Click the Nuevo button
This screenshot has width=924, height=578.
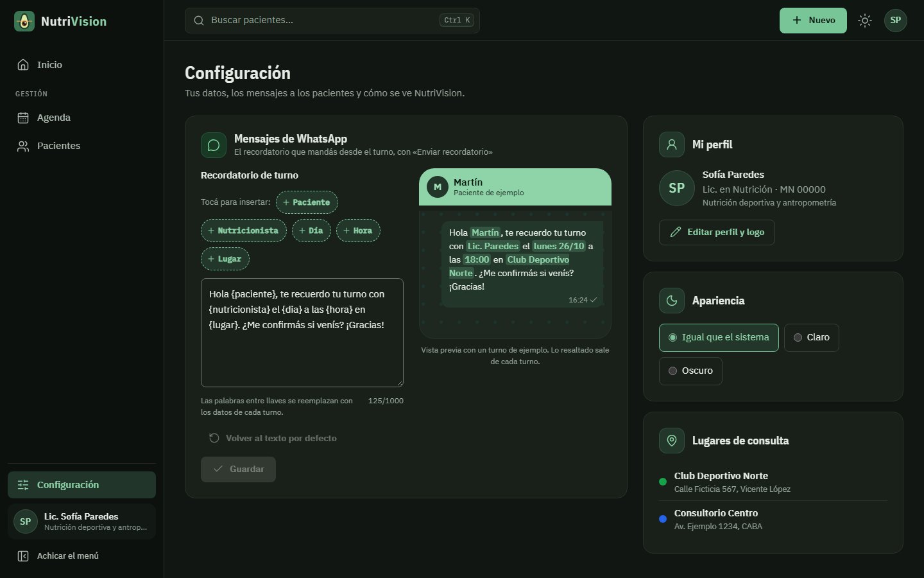click(x=813, y=21)
